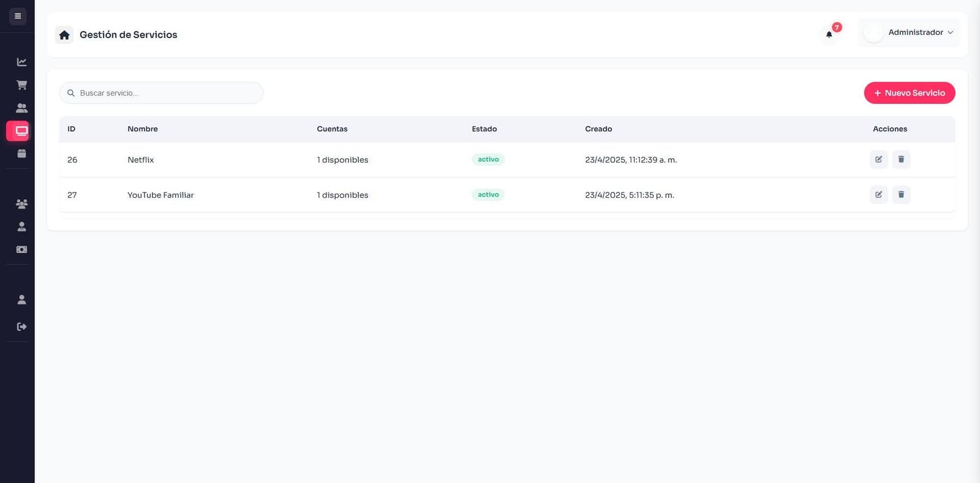Viewport: 980px width, 483px height.
Task: Open the line chart dashboard icon
Action: [21, 62]
